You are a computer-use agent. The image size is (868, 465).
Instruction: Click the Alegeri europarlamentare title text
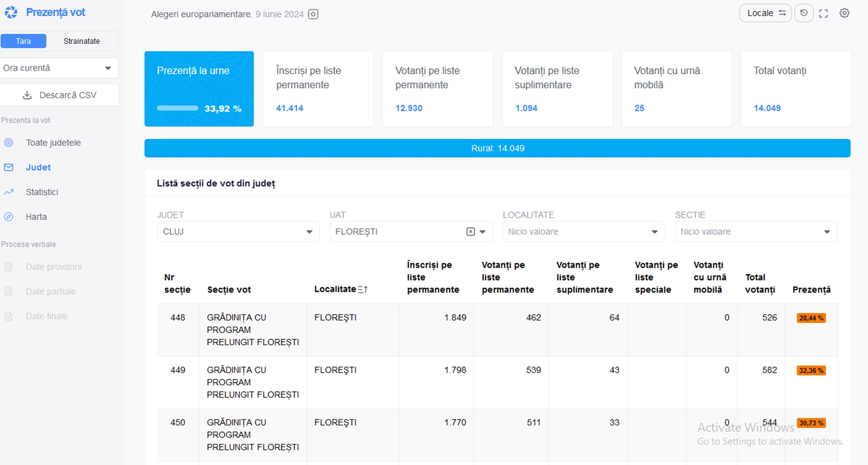pos(201,15)
